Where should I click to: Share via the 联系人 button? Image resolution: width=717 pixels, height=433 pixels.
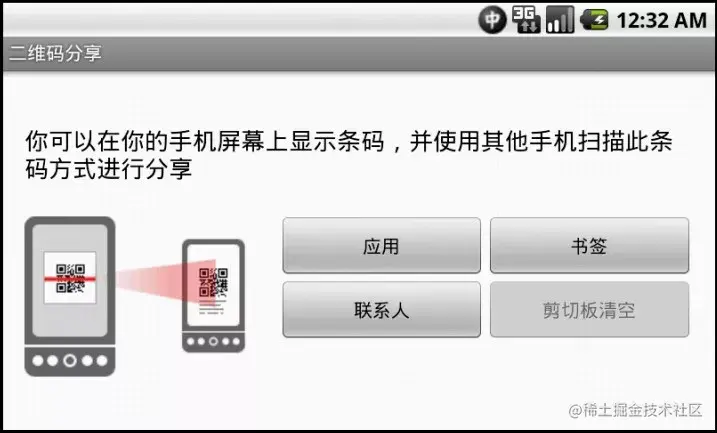pyautogui.click(x=381, y=310)
